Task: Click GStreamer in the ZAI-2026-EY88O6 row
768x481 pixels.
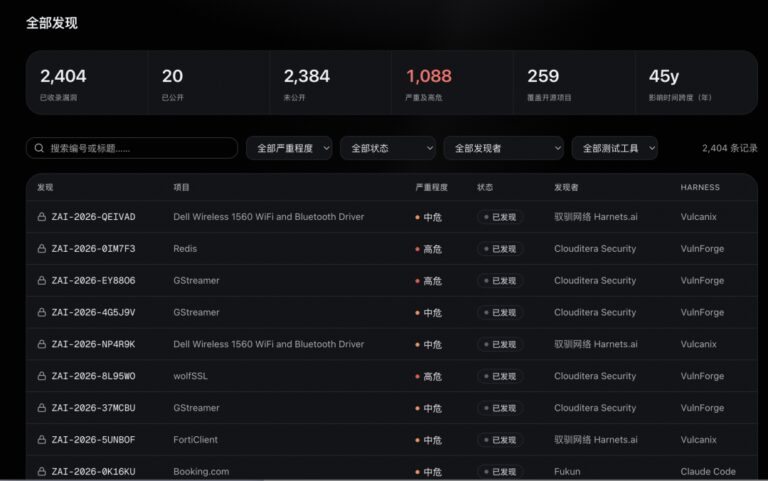Action: [x=196, y=281]
